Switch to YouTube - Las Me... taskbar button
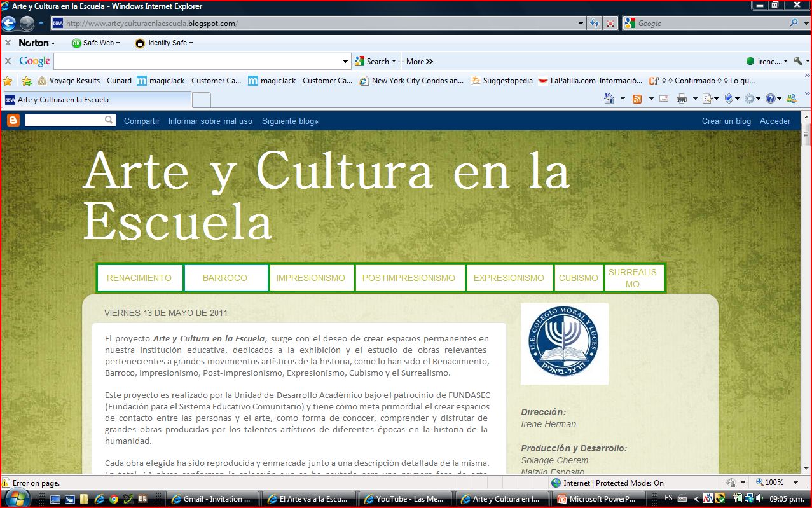Screen dimensions: 812x508 tap(404, 499)
